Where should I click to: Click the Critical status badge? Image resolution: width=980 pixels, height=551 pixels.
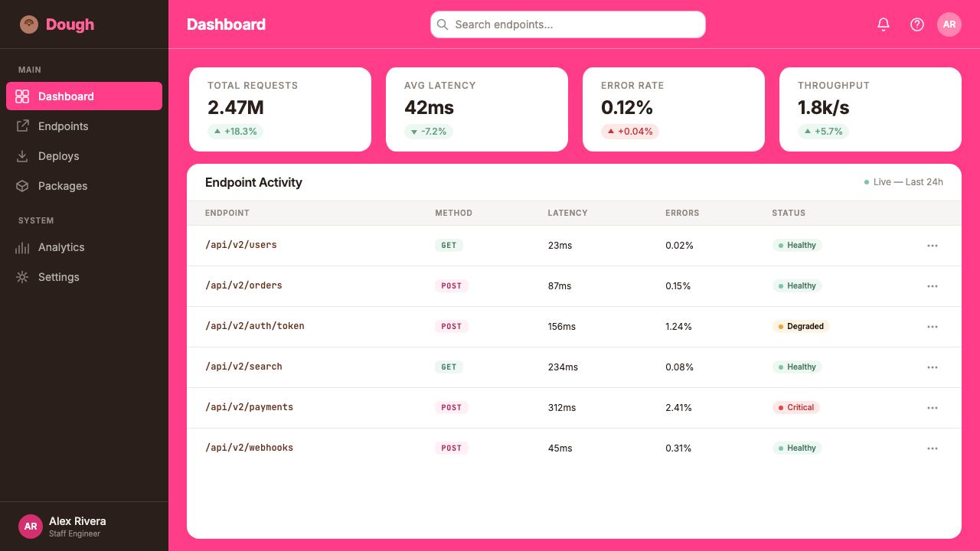796,408
